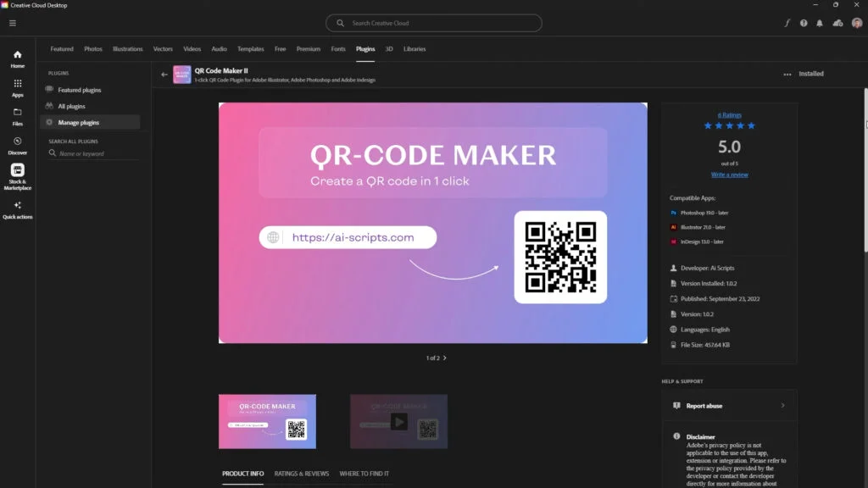Open the Videos tab
The width and height of the screenshot is (868, 488).
[192, 48]
